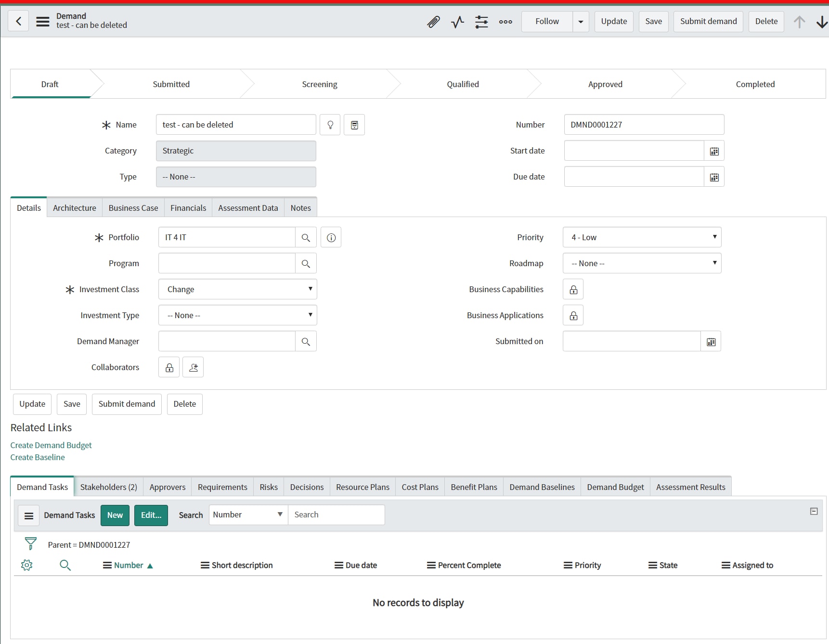Unlock the Business Capabilities field
The image size is (829, 644).
point(573,289)
